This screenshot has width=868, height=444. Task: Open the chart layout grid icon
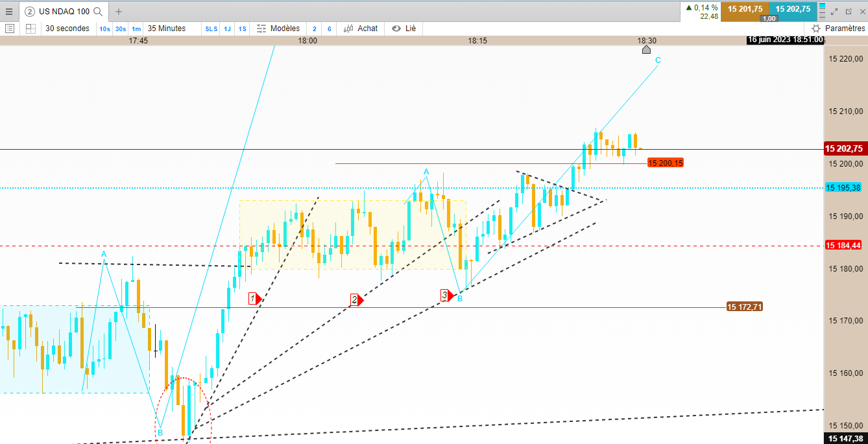30,29
